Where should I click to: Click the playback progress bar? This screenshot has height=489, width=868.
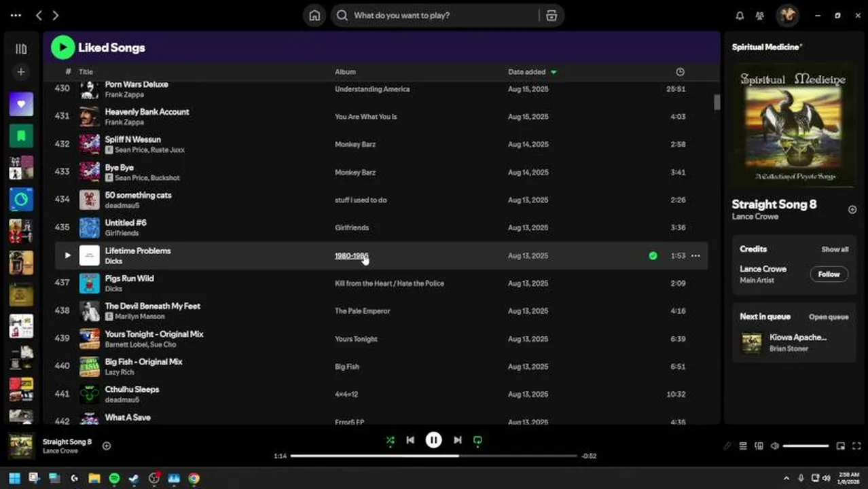(x=433, y=456)
